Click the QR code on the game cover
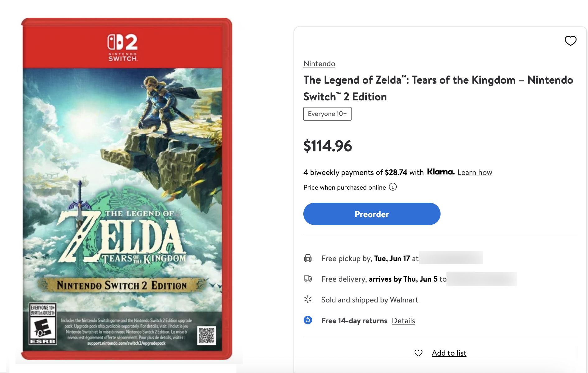This screenshot has width=588, height=373. pyautogui.click(x=207, y=335)
